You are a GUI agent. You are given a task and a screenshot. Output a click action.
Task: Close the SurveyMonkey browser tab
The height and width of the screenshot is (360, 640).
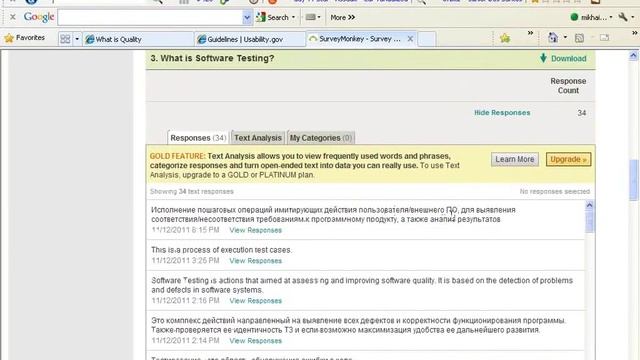point(410,39)
